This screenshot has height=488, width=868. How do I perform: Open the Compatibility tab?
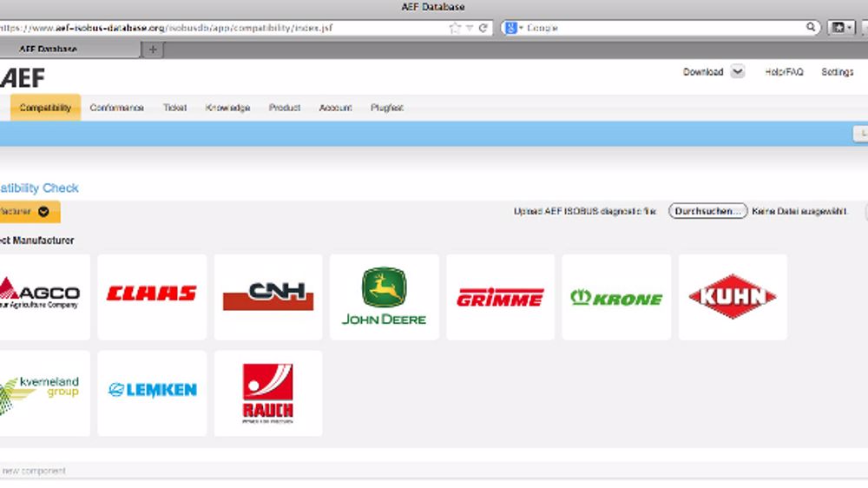(45, 108)
